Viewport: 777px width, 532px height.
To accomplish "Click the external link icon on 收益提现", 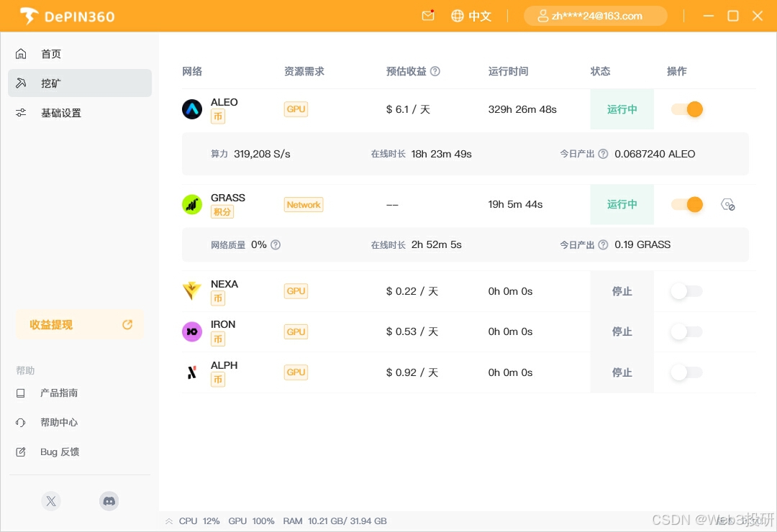I will [127, 324].
